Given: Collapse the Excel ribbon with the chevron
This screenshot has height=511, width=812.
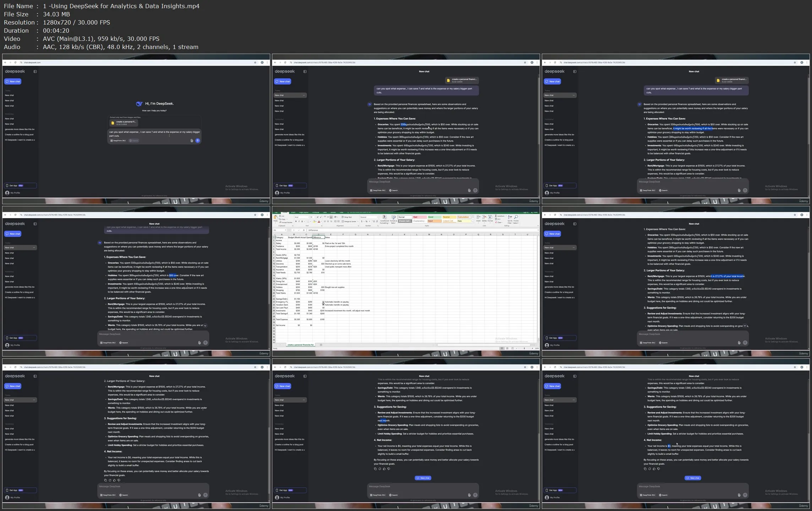Looking at the screenshot, I should (538, 225).
